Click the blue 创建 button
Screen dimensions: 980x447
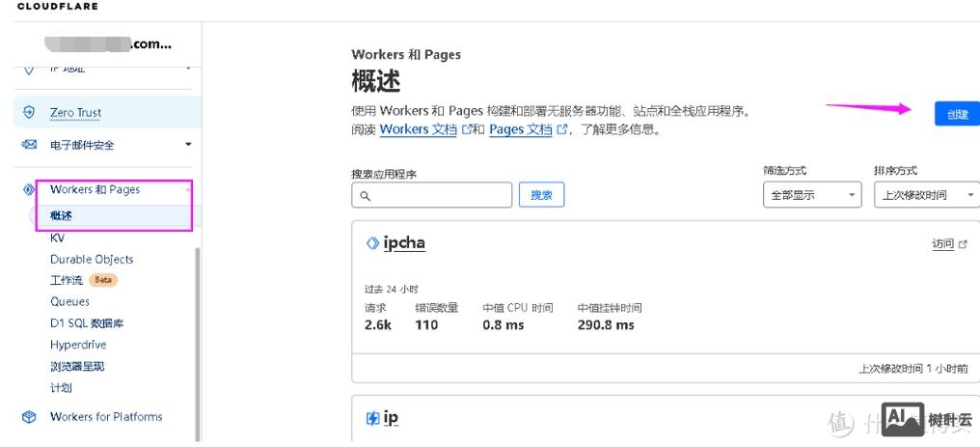(957, 114)
